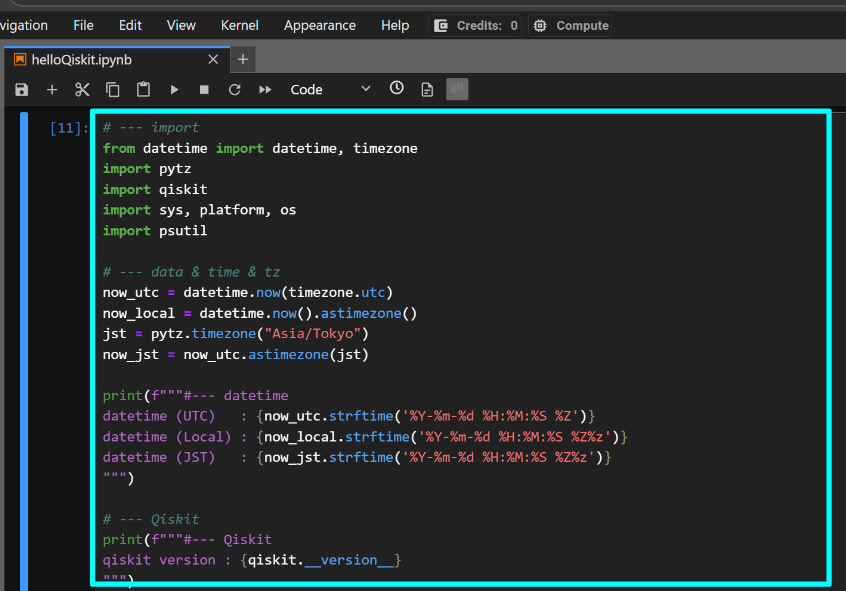Screen dimensions: 846x591
Task: Paste cell from clipboard
Action: tap(143, 90)
